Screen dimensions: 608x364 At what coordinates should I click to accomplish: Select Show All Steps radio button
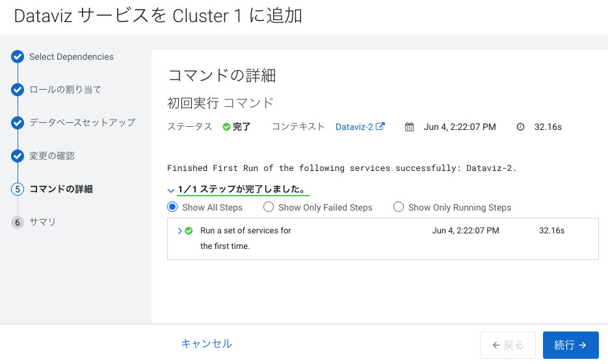[x=172, y=207]
